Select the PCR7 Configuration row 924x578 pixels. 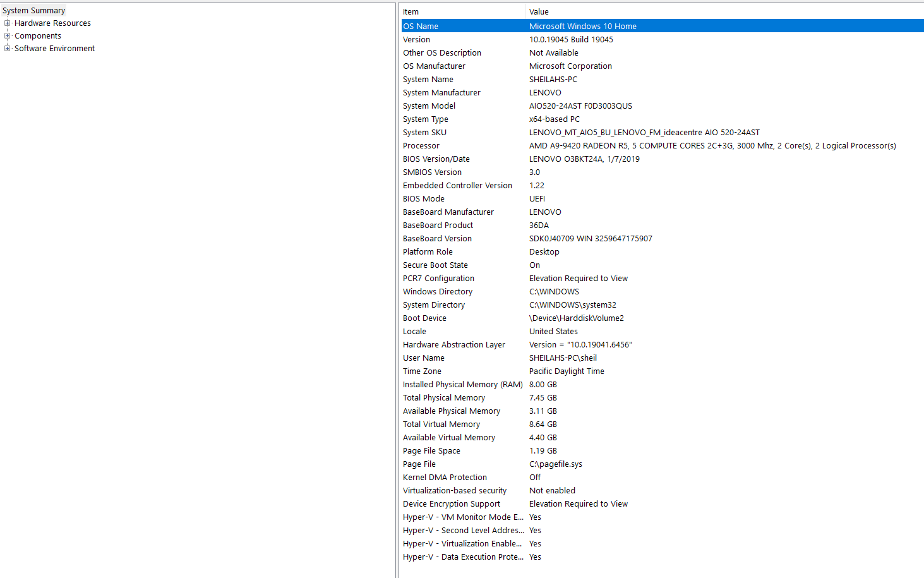[663, 278]
